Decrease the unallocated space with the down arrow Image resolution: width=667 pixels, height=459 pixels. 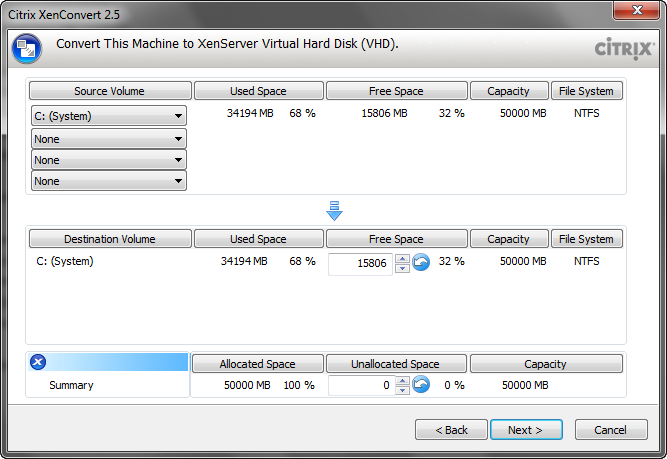402,390
